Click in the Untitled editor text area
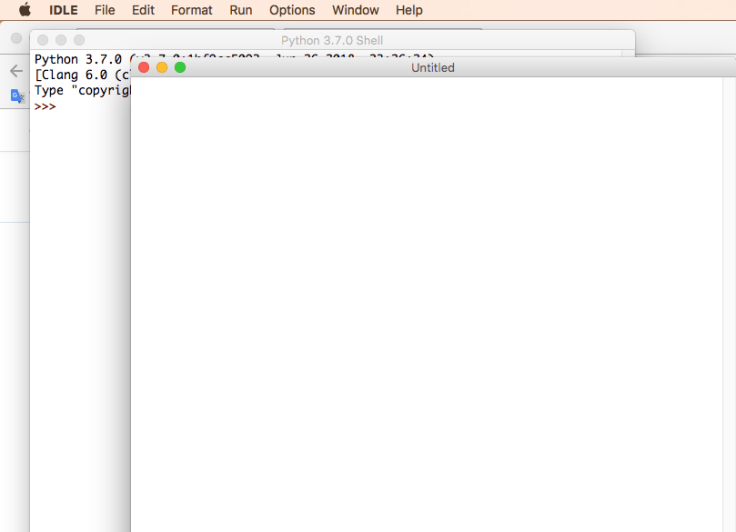The image size is (736, 532). 425,300
